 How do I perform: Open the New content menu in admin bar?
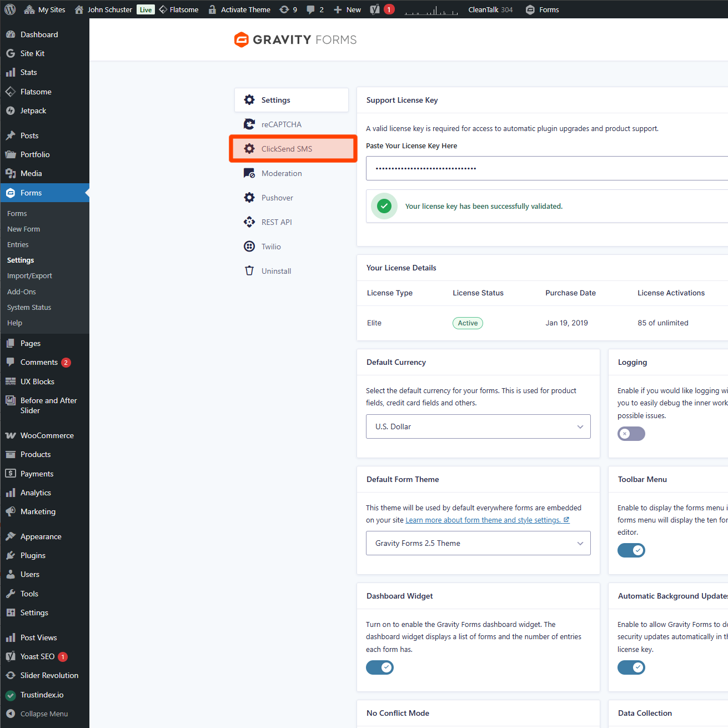pos(348,9)
